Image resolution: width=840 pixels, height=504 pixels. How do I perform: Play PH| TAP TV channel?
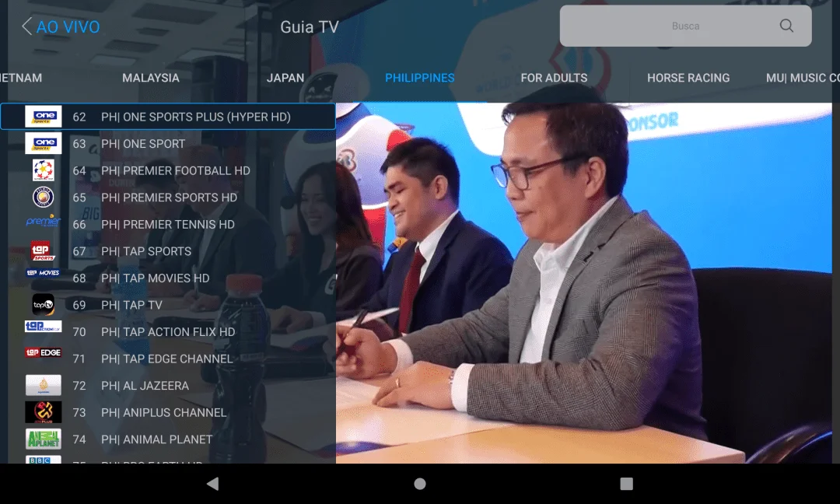pyautogui.click(x=168, y=304)
